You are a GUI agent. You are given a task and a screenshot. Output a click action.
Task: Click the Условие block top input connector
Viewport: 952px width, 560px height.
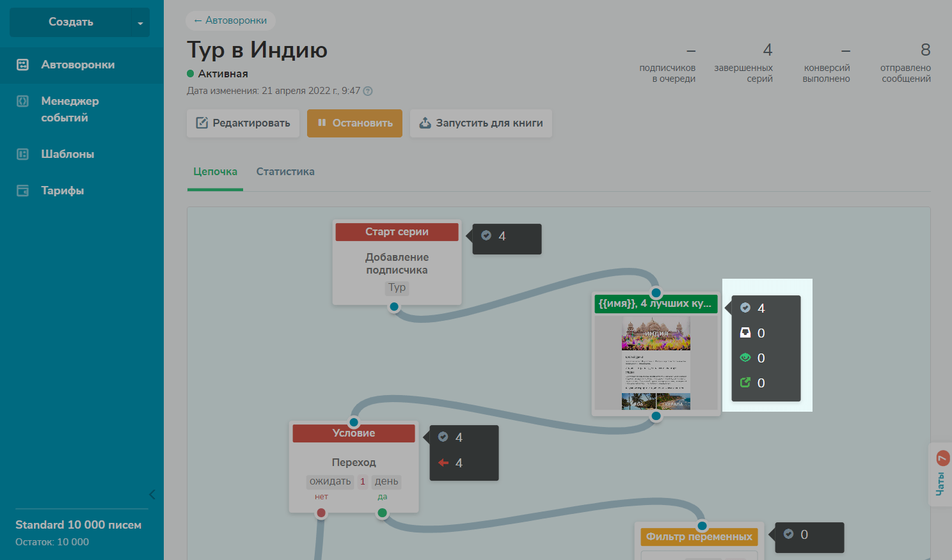tap(354, 423)
